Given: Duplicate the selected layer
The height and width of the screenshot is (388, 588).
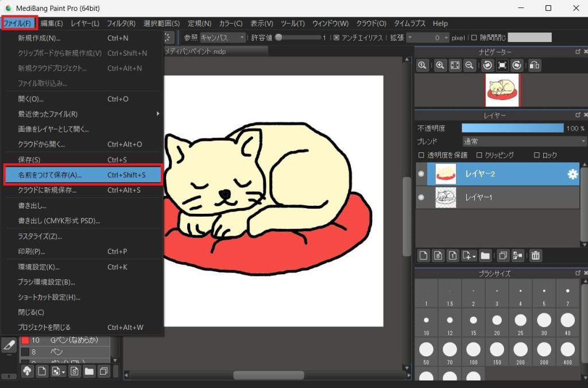Looking at the screenshot, I should 503,256.
